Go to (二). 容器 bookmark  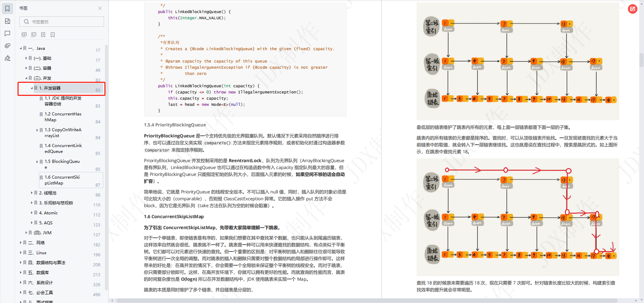(42, 68)
